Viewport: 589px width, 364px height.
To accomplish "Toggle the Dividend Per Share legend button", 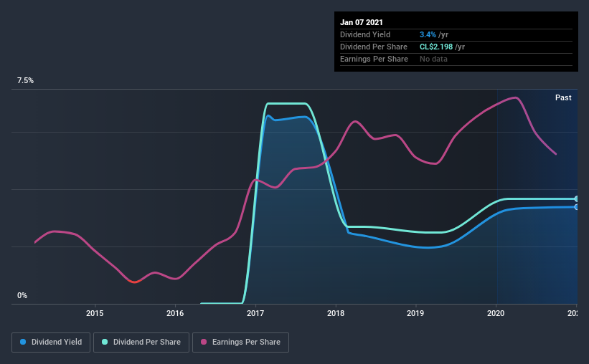I will (141, 343).
